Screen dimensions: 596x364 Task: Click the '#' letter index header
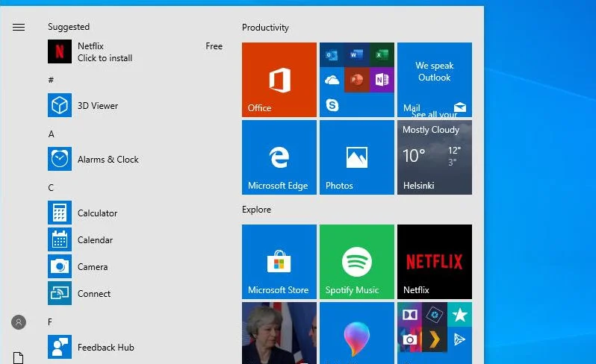pyautogui.click(x=51, y=80)
